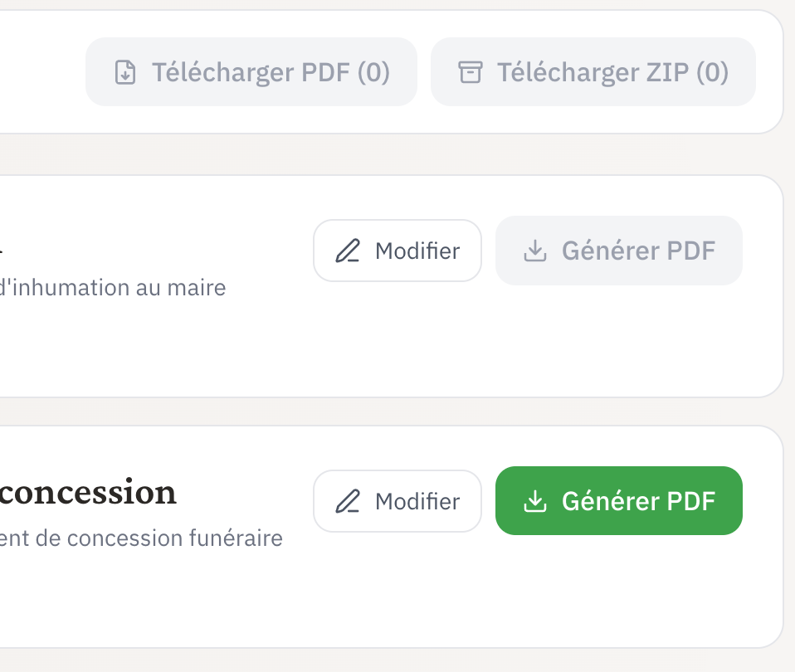Click the archive box icon beside Télécharger ZIP
This screenshot has height=672, width=795.
point(471,73)
